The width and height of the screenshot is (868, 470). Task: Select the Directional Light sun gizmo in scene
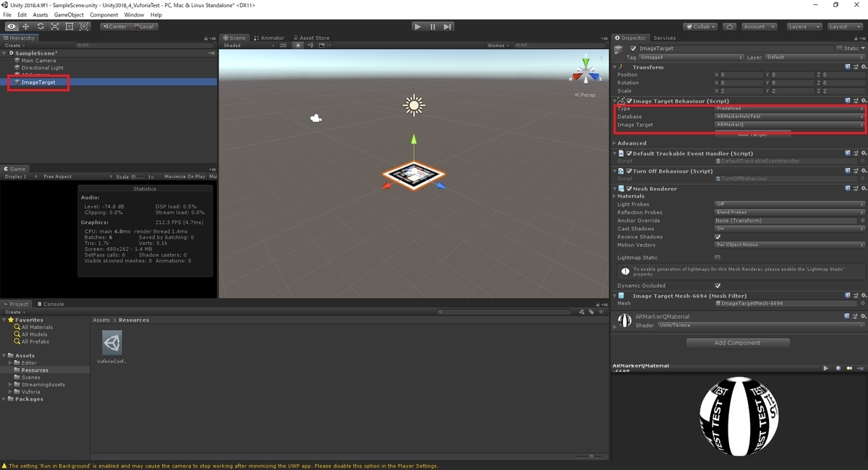click(414, 106)
